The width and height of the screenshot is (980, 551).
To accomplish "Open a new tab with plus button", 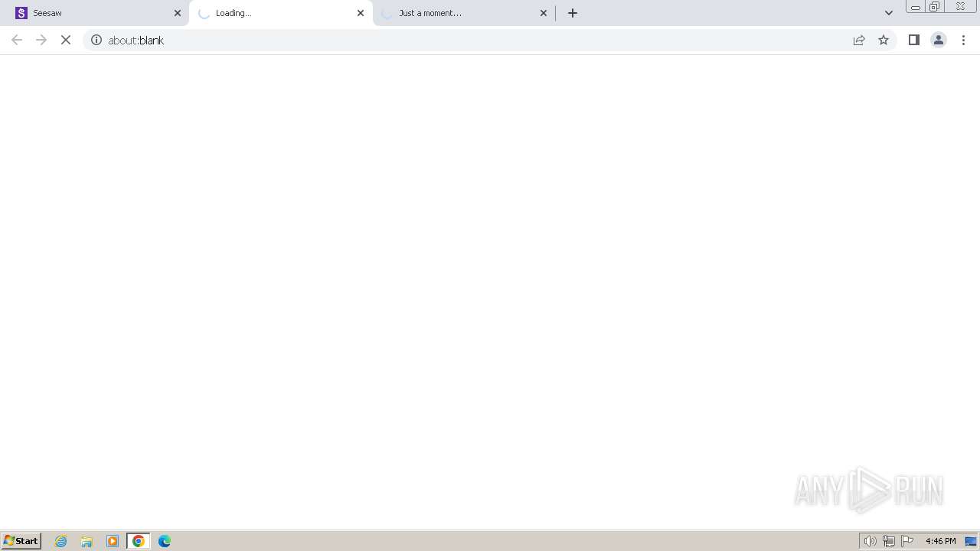I will tap(573, 13).
